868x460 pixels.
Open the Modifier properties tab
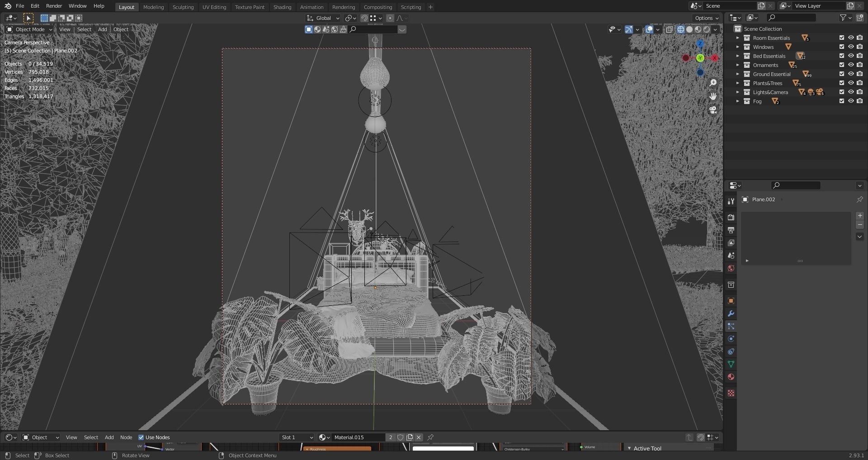click(x=731, y=313)
